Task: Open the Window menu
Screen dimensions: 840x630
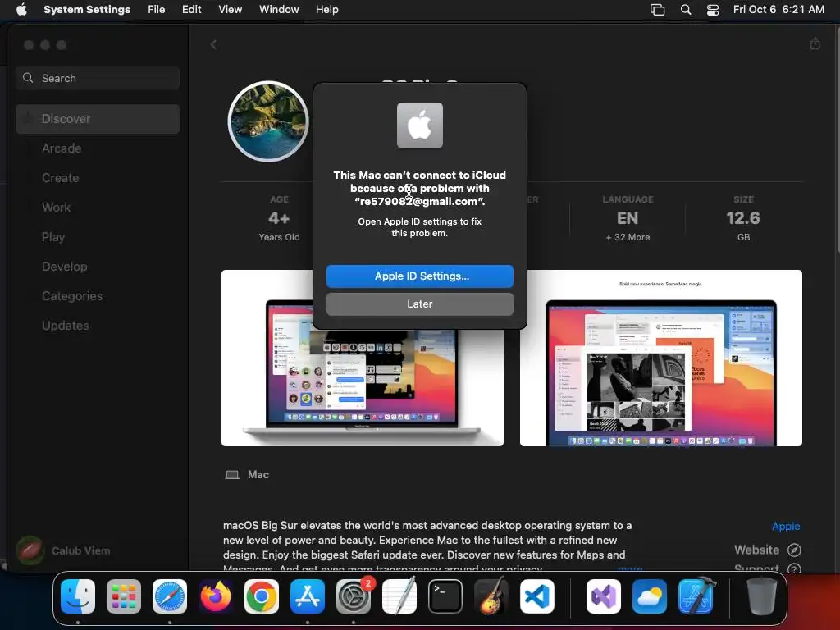Action: click(279, 10)
